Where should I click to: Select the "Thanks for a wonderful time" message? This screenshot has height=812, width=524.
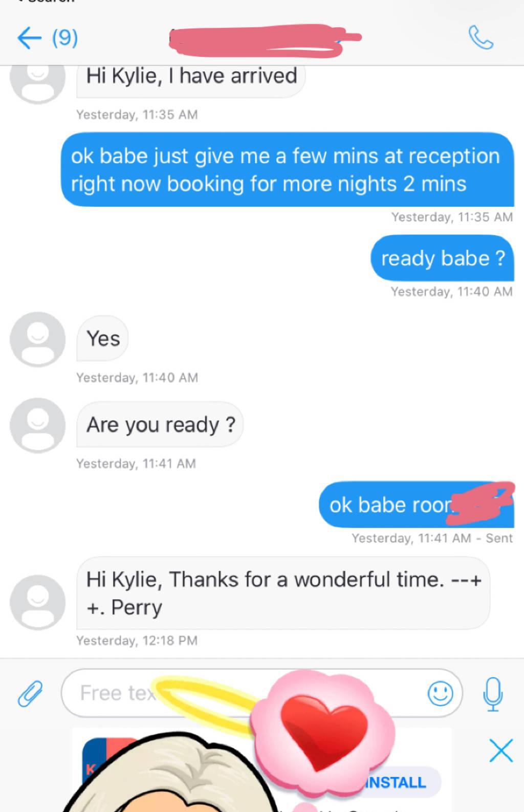click(x=283, y=593)
